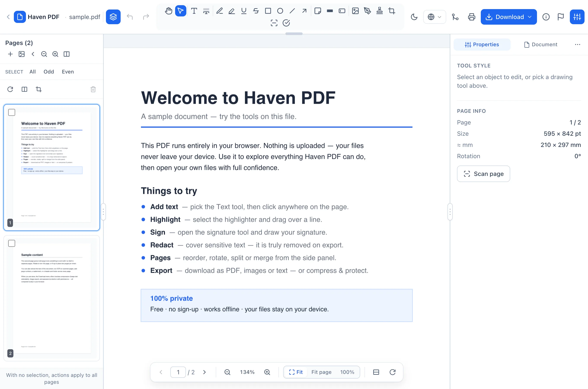The height and width of the screenshot is (389, 588).
Task: Enlarge thumbnails with Pages panel zoom-in
Action: pyautogui.click(x=55, y=54)
